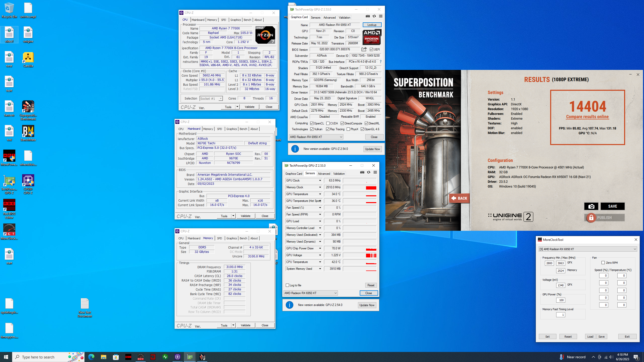Image resolution: width=644 pixels, height=362 pixels.
Task: Select the New Text Document file icon
Action: click(85, 308)
